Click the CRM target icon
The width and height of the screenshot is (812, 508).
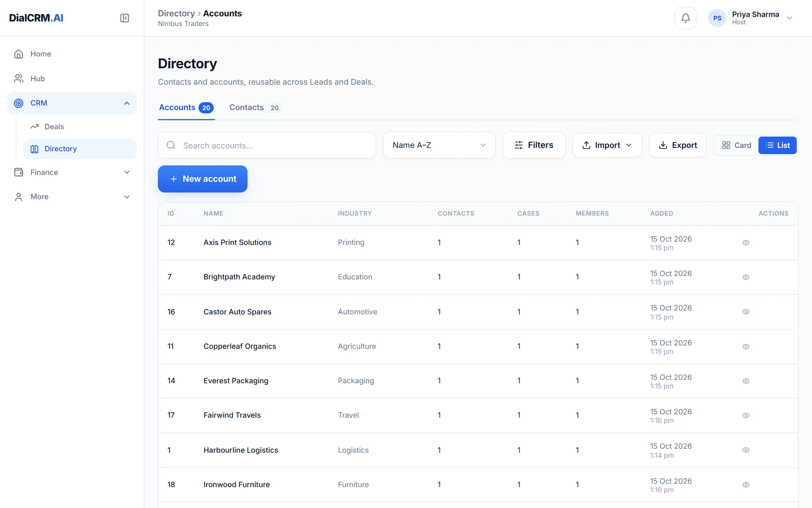point(18,103)
